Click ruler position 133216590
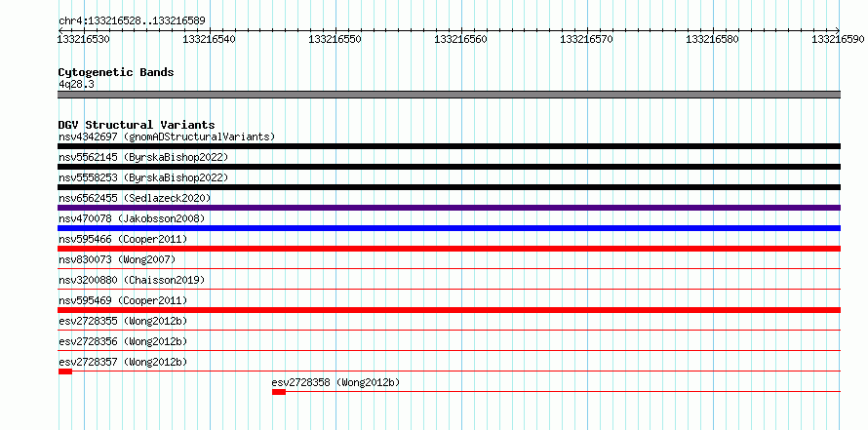 point(838,39)
